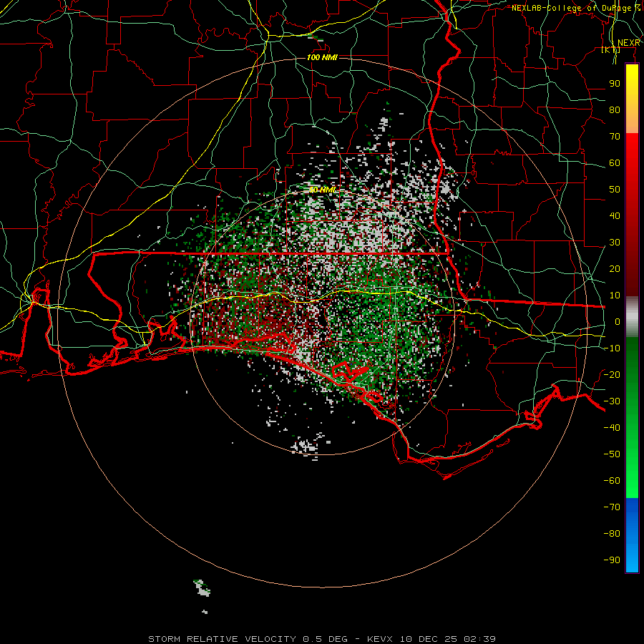This screenshot has height=644, width=644.
Task: Click the 10 value on velocity scale
Action: (x=615, y=296)
